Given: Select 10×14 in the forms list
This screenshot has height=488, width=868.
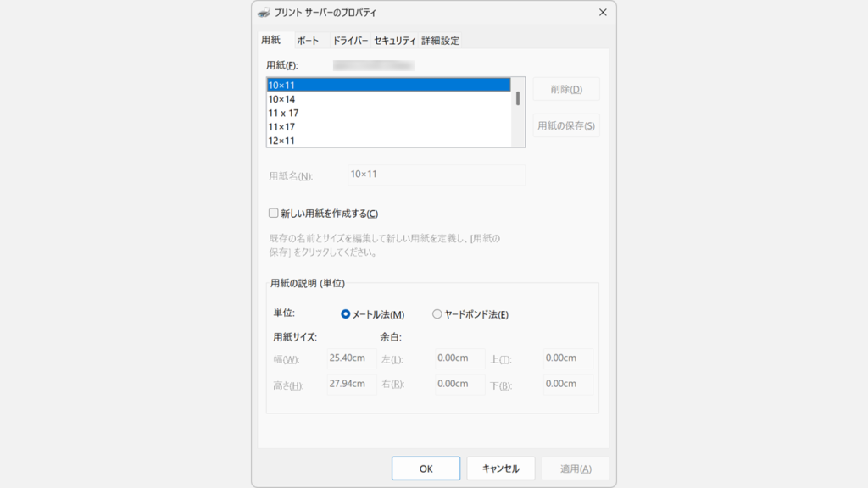Looking at the screenshot, I should tap(388, 99).
